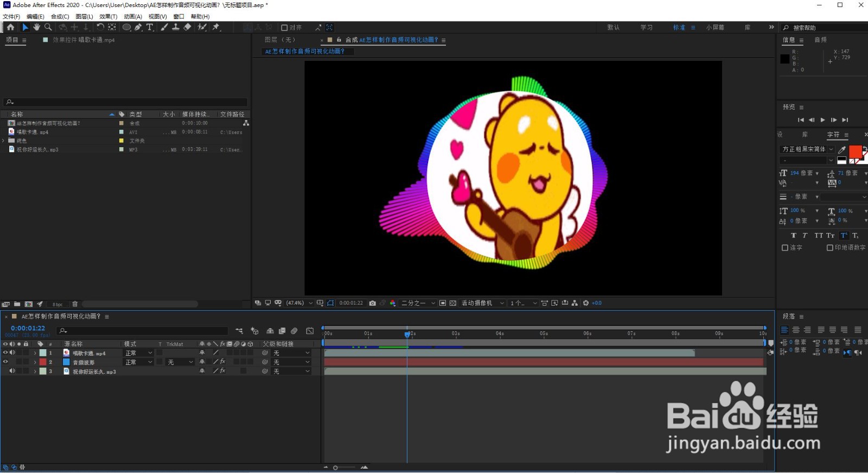Enable motion blur switch in timeline header

(294, 331)
